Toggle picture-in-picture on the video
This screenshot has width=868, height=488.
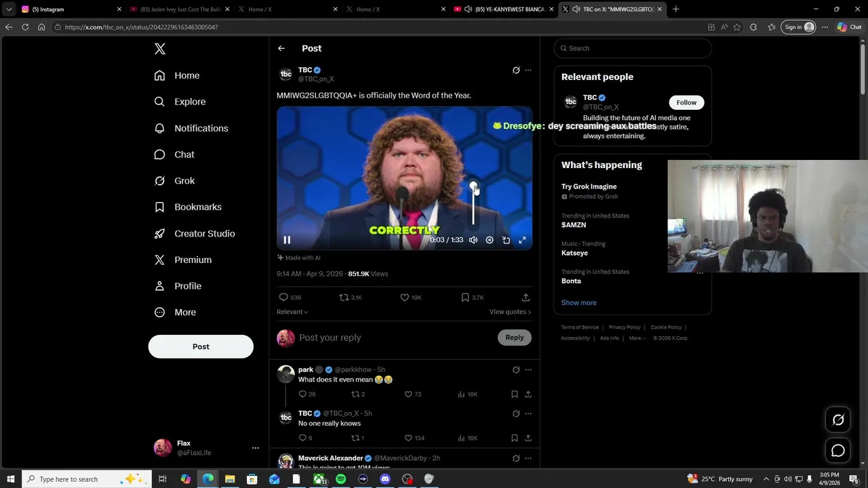coord(506,240)
